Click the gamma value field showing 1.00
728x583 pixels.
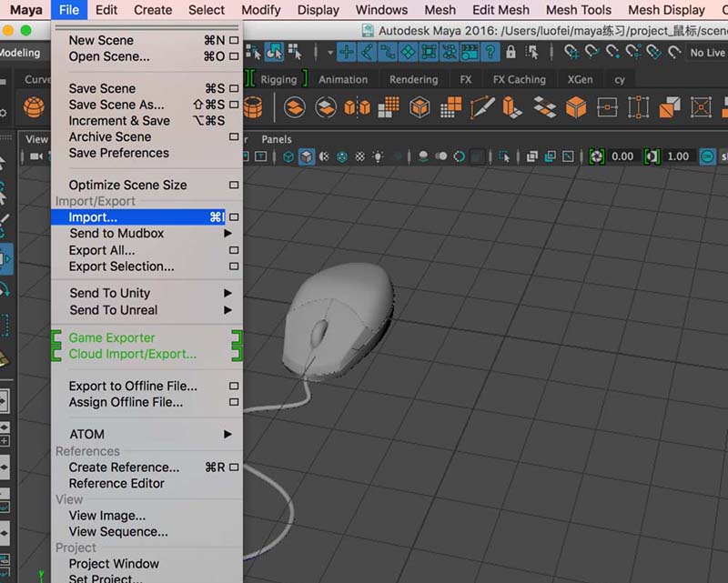coord(678,156)
